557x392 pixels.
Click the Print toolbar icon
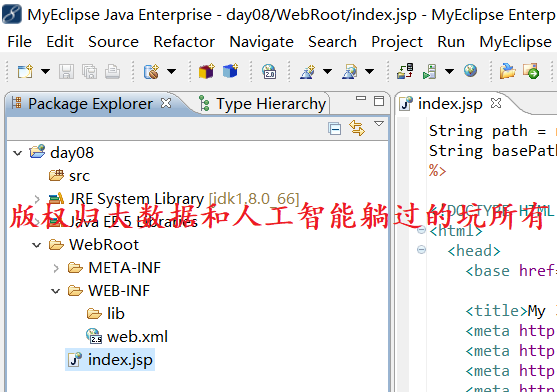pos(112,71)
